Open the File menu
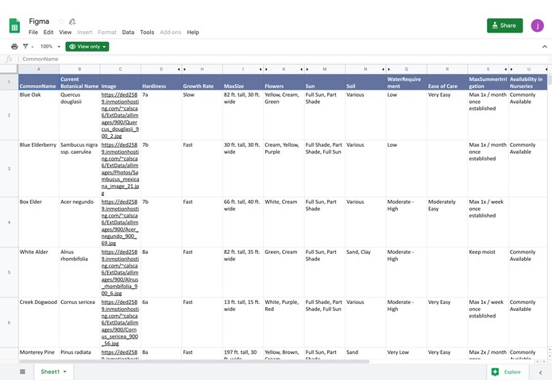552x392 pixels. coord(33,33)
